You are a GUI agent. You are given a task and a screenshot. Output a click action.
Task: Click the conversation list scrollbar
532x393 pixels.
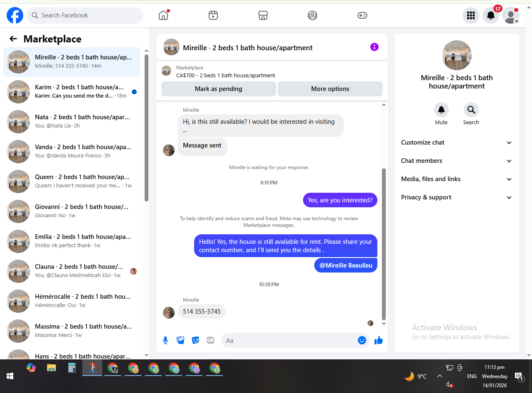146,128
